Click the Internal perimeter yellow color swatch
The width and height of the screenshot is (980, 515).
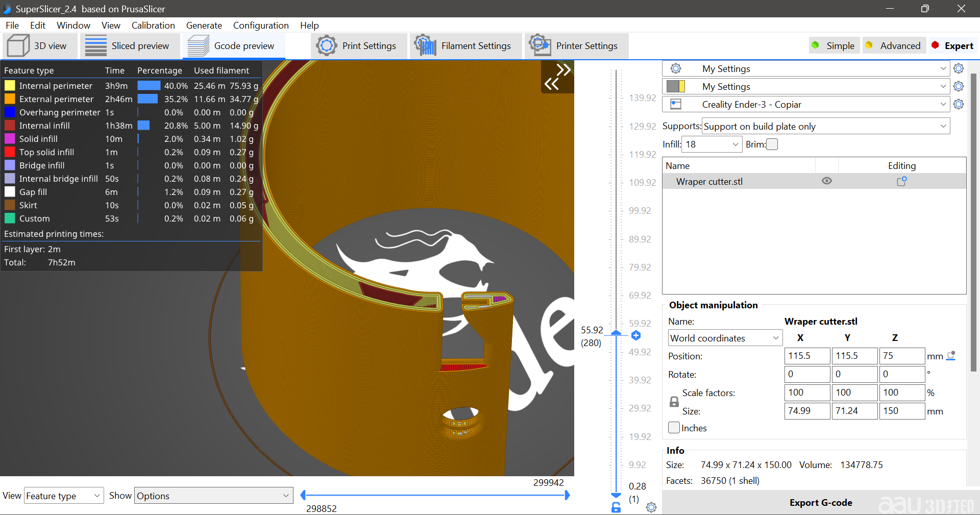click(10, 86)
